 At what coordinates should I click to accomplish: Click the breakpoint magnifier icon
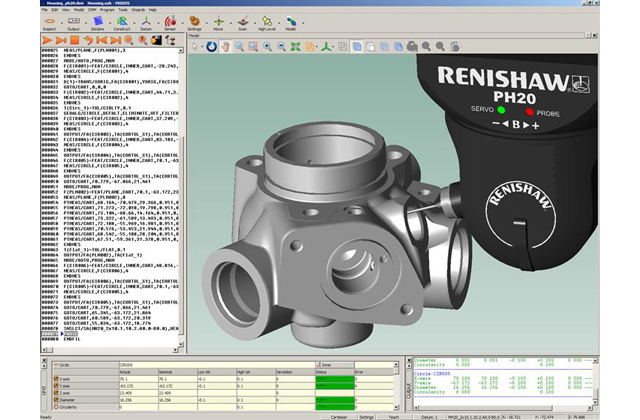click(x=142, y=40)
